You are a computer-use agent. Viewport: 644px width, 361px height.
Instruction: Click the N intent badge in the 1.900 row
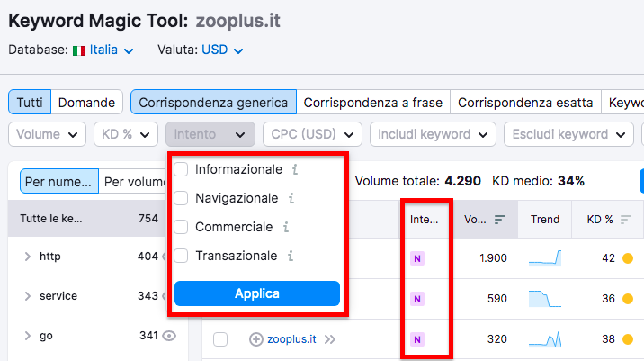[x=417, y=258]
